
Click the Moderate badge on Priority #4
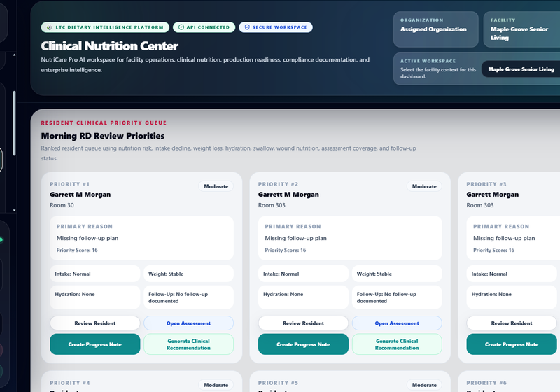pyautogui.click(x=216, y=385)
